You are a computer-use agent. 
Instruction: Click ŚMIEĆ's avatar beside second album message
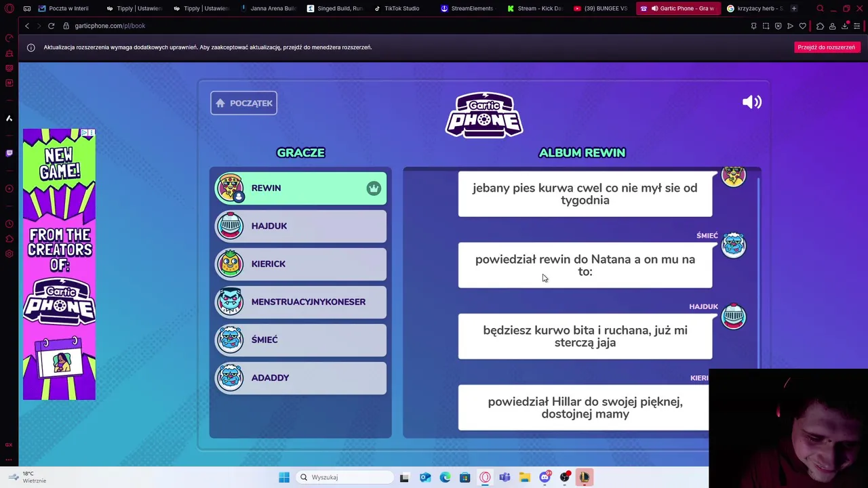(x=733, y=245)
